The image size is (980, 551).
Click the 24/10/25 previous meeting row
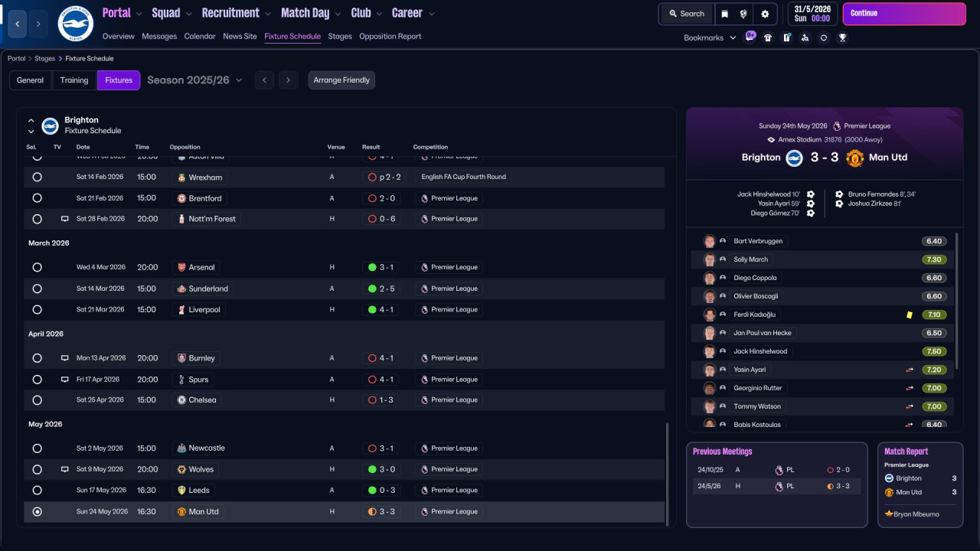point(776,470)
